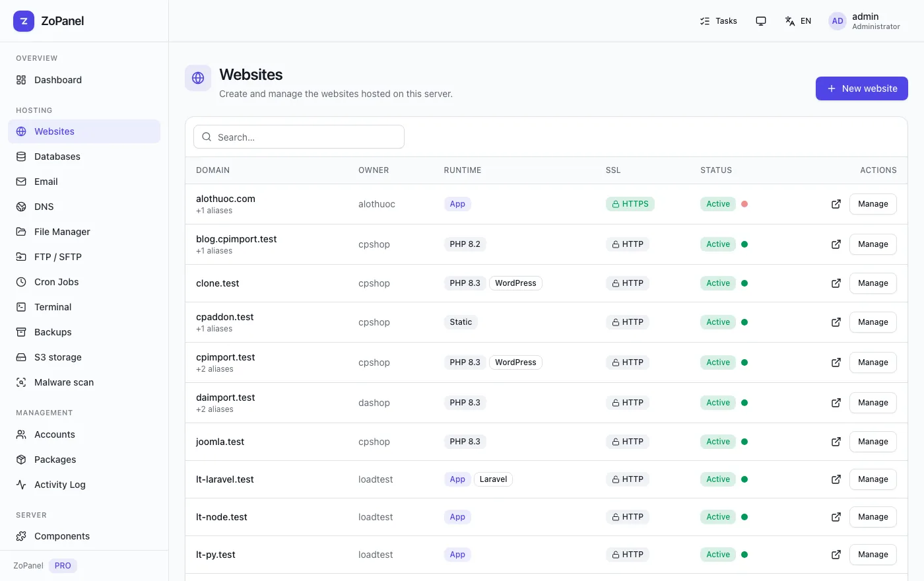Open Backups in sidebar
This screenshot has height=581, width=924.
click(84, 332)
